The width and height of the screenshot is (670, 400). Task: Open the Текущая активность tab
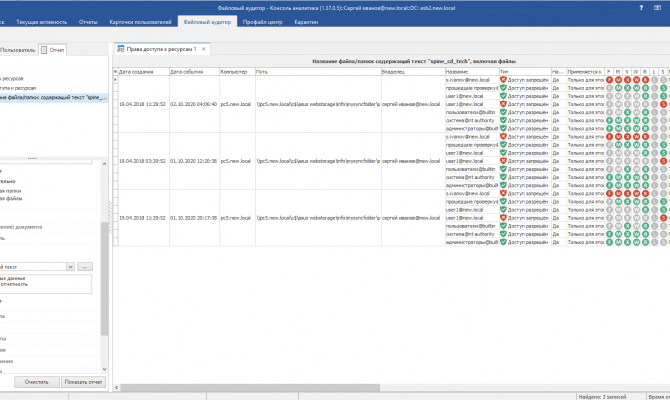(41, 22)
